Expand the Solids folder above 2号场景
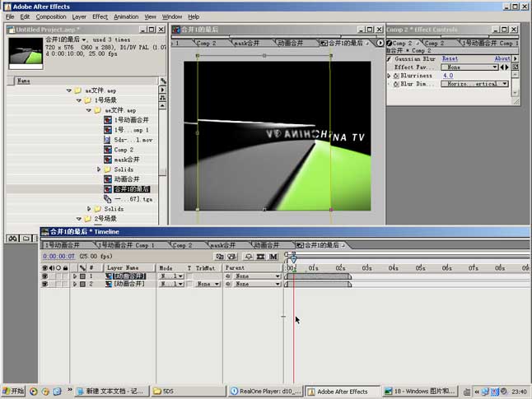Image resolution: width=532 pixels, height=399 pixels. coord(89,209)
